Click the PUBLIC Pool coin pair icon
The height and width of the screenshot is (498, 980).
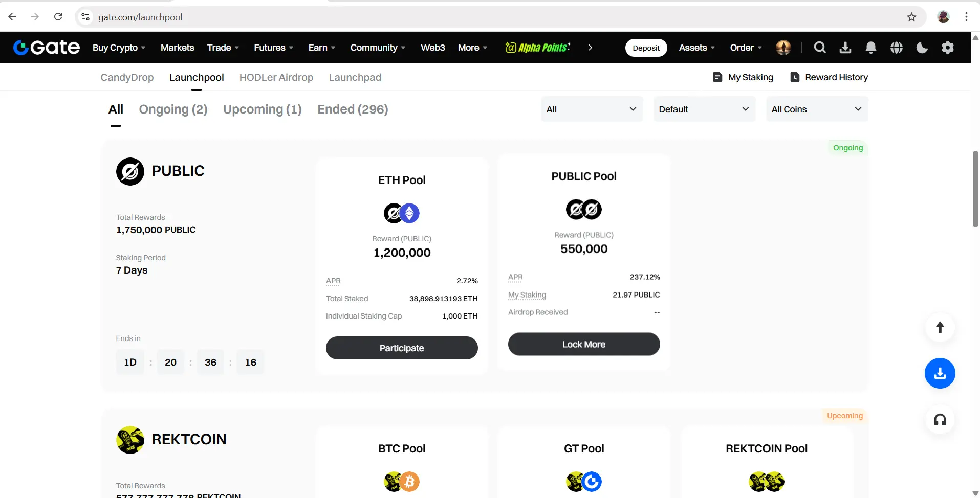[x=584, y=209]
